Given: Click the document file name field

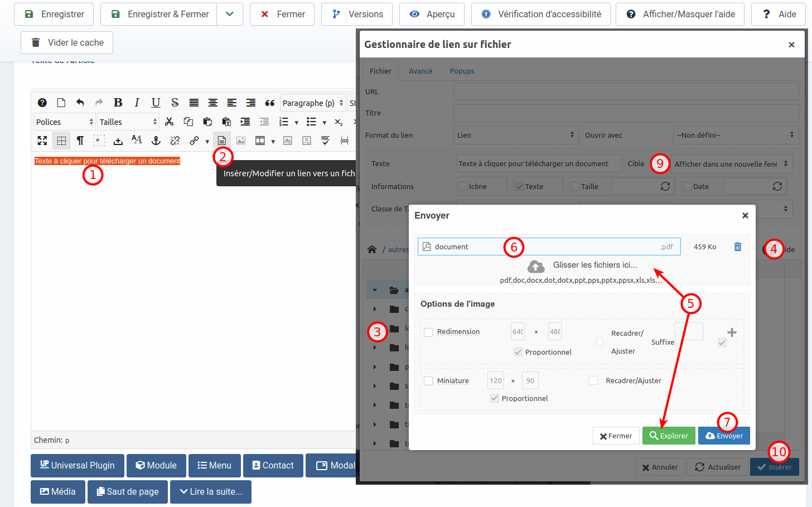Looking at the screenshot, I should coord(547,247).
